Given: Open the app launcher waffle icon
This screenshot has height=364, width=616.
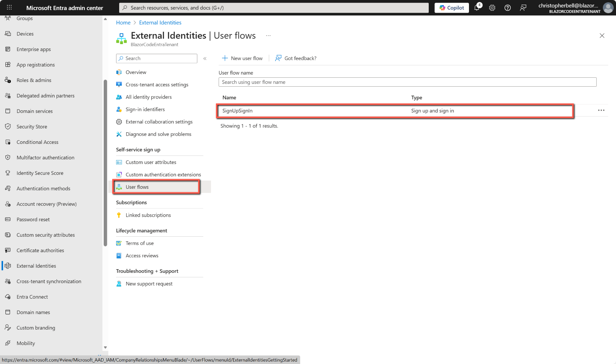Looking at the screenshot, I should 9,8.
